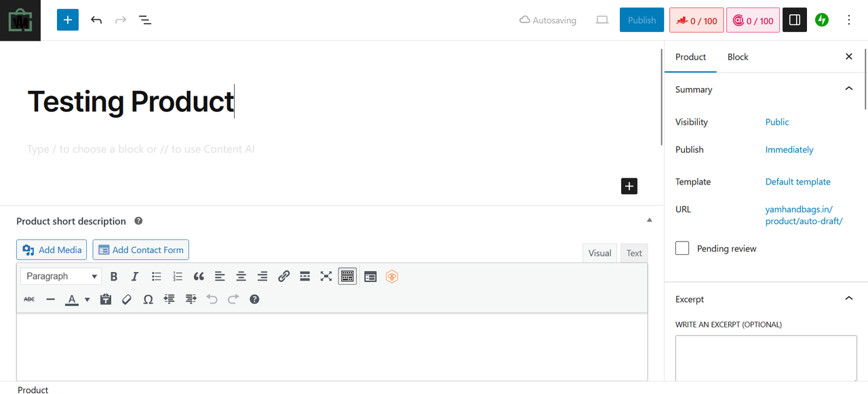Open the Jetpack green bolt icon
This screenshot has height=394, width=868.
(822, 20)
